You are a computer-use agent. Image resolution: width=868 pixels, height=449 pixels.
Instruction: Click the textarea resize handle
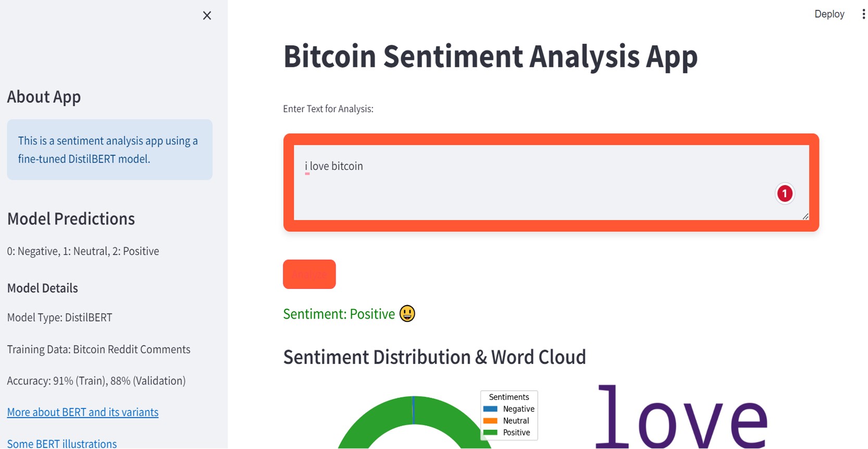pos(804,216)
